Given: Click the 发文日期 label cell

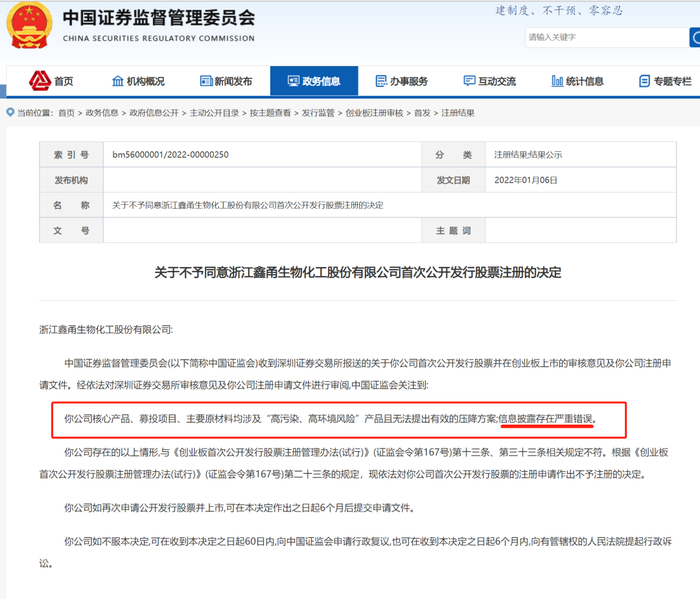Looking at the screenshot, I should 453,180.
